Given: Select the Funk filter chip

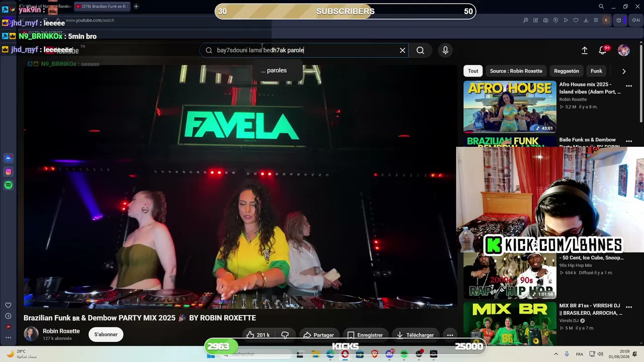Looking at the screenshot, I should coord(596,71).
